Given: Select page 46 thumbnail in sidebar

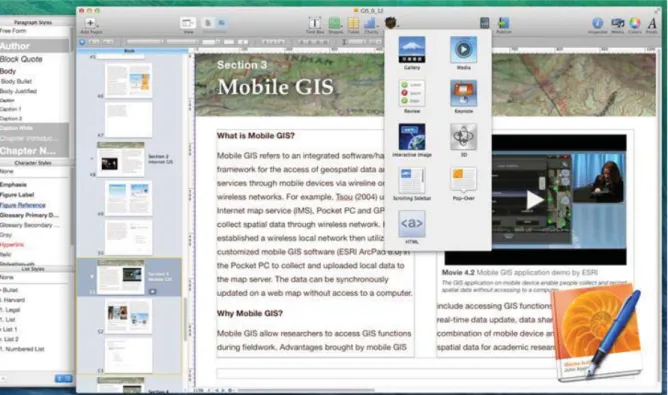Looking at the screenshot, I should [128, 80].
